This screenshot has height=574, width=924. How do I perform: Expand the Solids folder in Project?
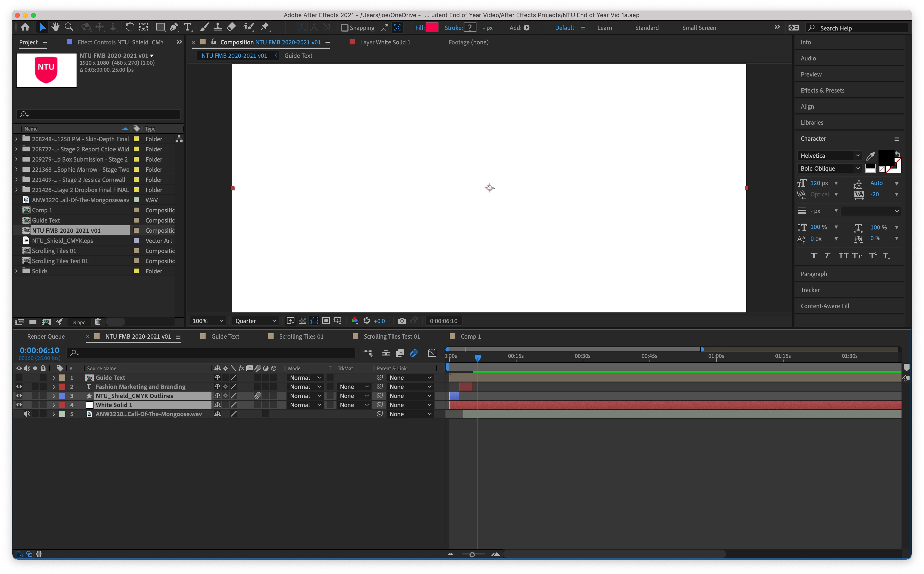pyautogui.click(x=16, y=271)
